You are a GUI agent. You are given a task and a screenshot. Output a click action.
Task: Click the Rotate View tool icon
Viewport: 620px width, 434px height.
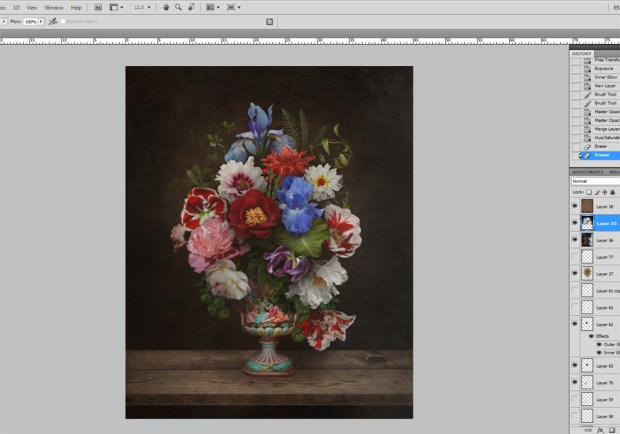pos(190,7)
